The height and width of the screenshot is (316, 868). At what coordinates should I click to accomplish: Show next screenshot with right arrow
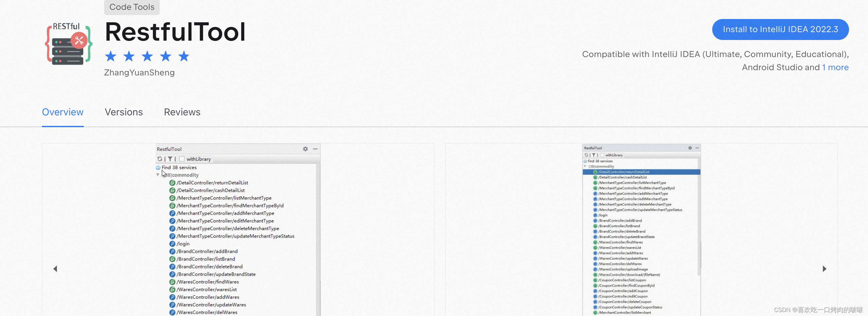coord(824,269)
